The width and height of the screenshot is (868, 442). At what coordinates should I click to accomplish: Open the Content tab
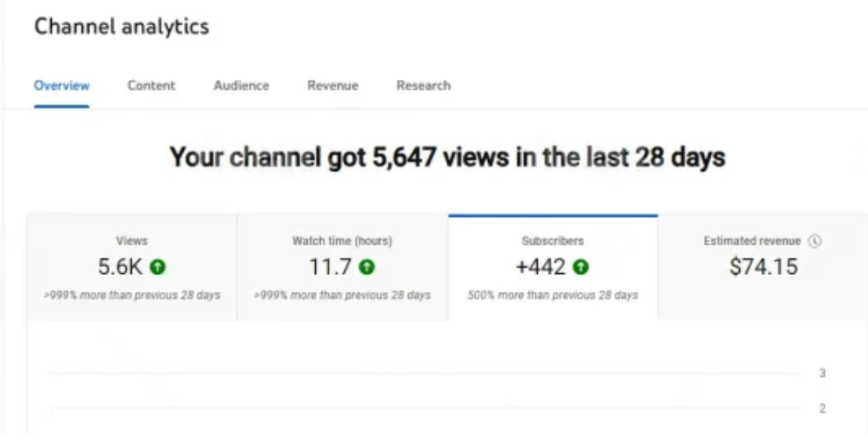151,85
